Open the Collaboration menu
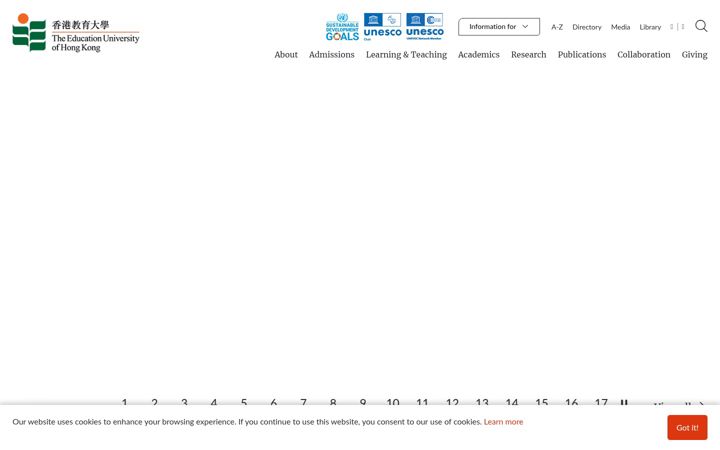This screenshot has width=720, height=450. tap(643, 55)
